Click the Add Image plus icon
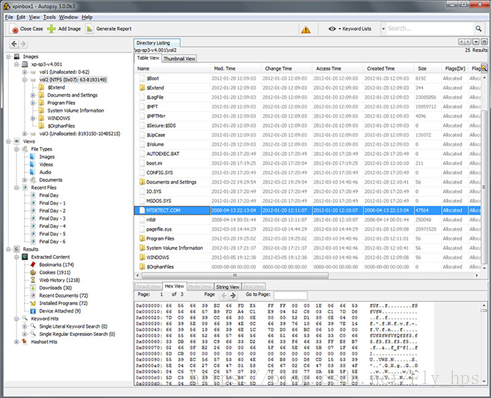 point(51,29)
